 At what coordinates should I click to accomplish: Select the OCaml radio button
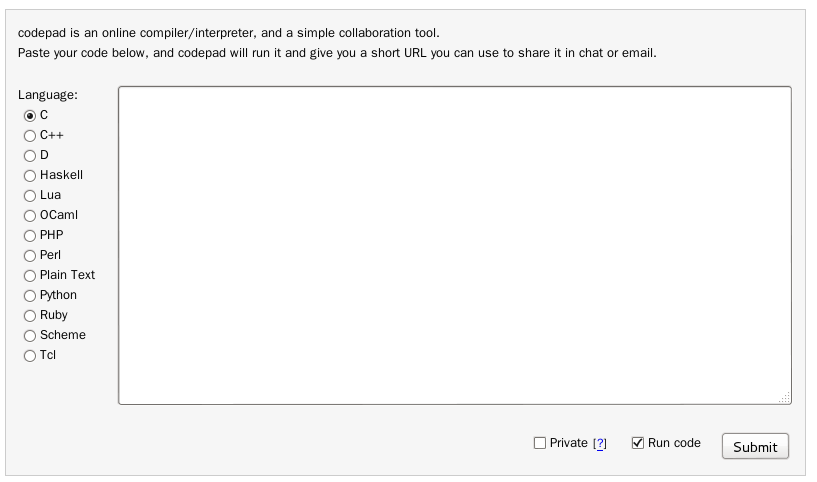pos(30,215)
